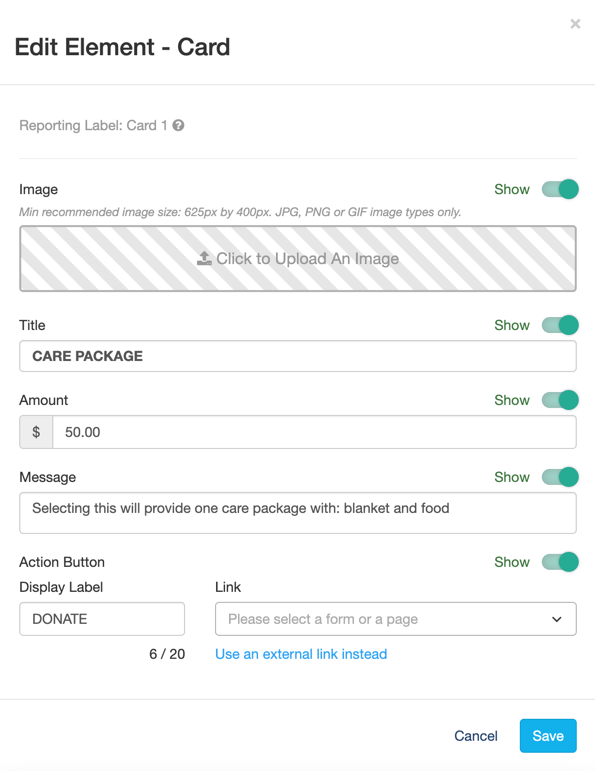
Task: Focus the CARE PACKAGE title field
Action: 298,356
